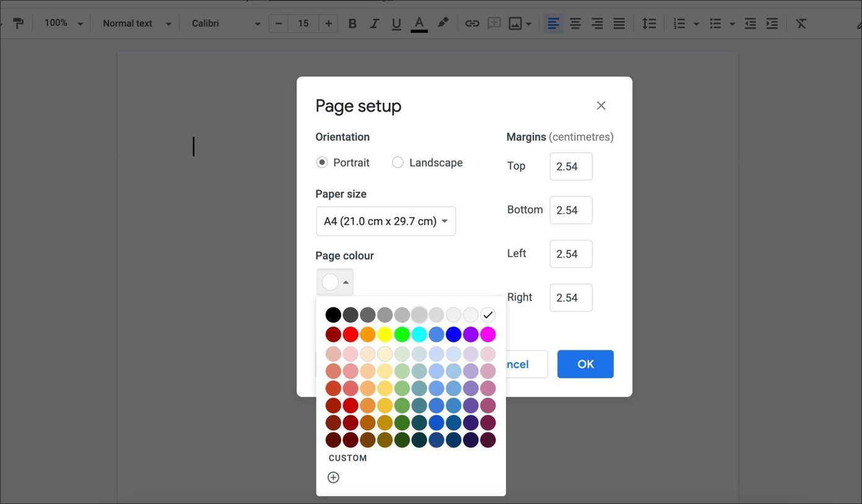
Task: Toggle bold formatting in the toolbar
Action: point(352,24)
